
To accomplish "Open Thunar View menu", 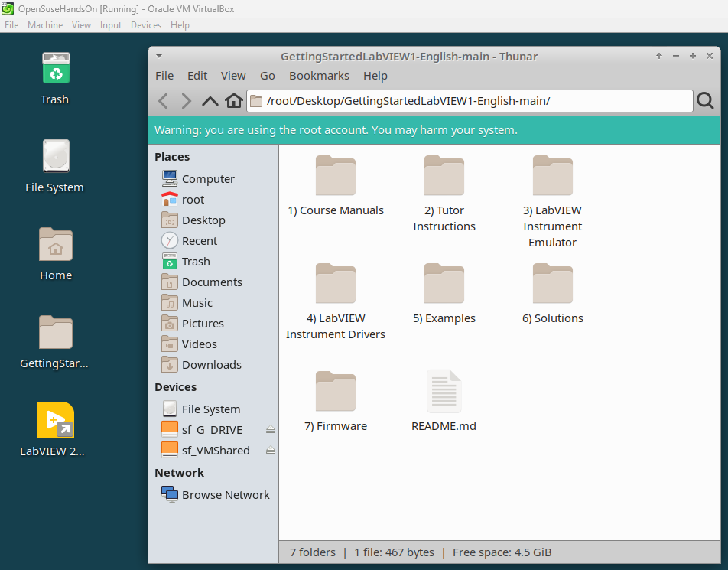I will coord(233,76).
